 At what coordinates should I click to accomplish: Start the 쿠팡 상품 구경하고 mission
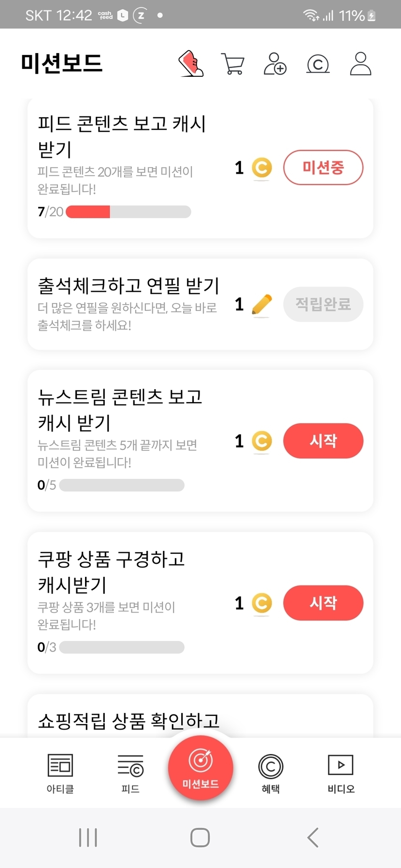point(323,603)
